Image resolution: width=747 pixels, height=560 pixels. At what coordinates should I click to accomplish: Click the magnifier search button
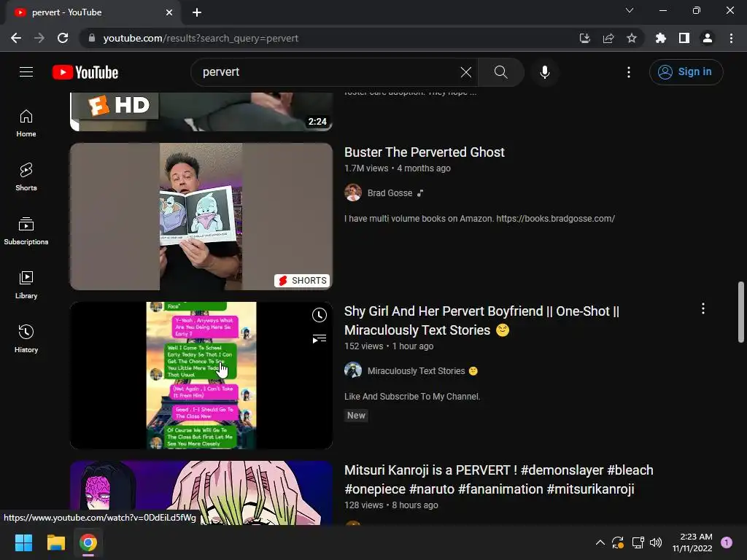(500, 72)
